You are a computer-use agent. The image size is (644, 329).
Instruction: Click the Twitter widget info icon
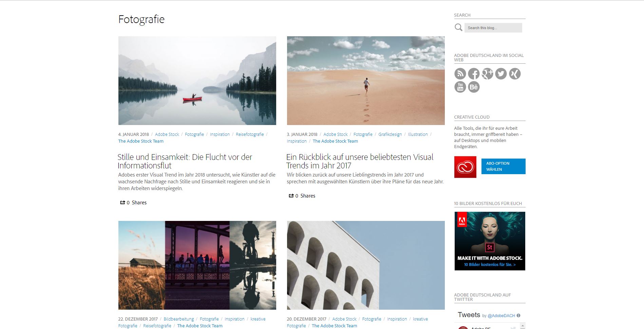[x=518, y=315]
